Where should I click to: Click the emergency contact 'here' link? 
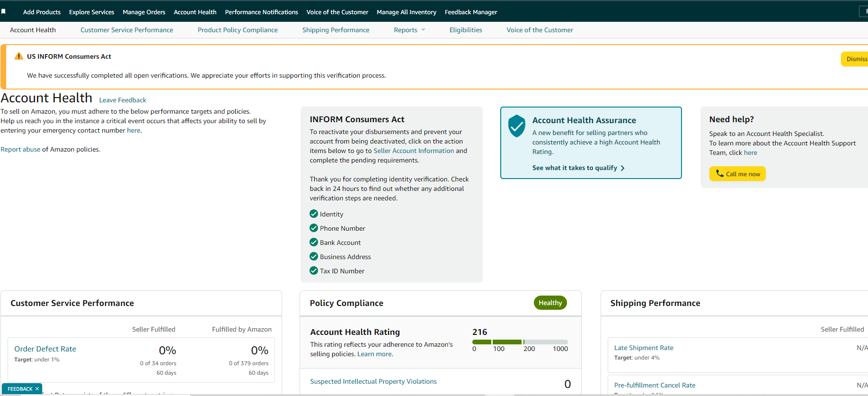pyautogui.click(x=133, y=130)
